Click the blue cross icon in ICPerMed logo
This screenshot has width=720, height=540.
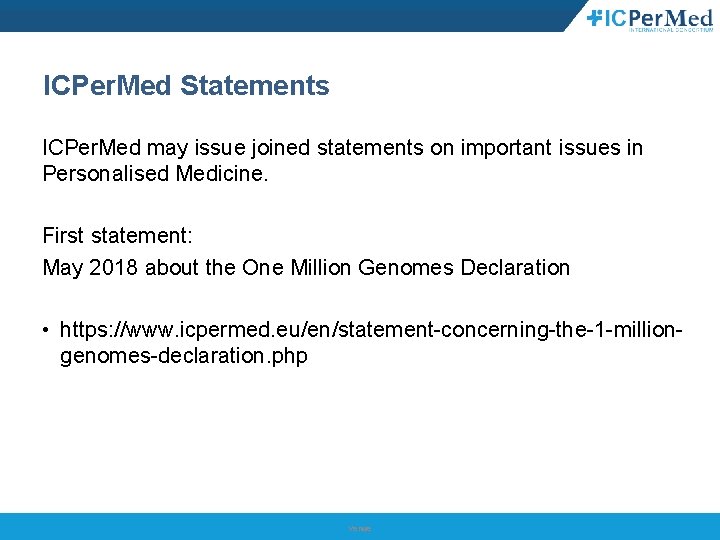pos(594,16)
